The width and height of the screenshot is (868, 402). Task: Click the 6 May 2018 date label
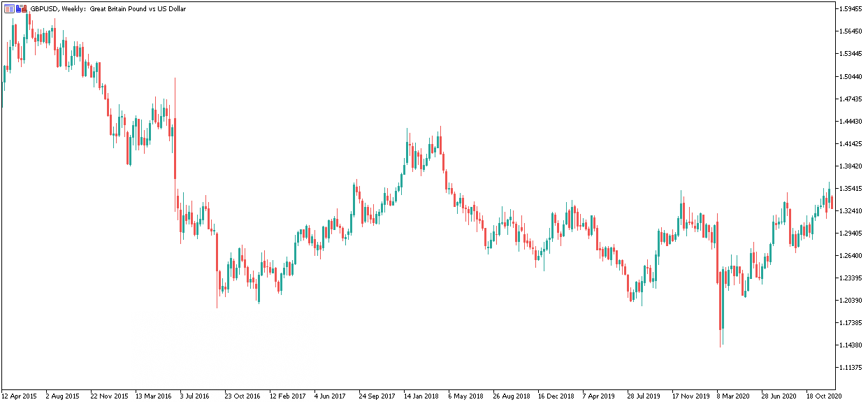click(x=465, y=396)
